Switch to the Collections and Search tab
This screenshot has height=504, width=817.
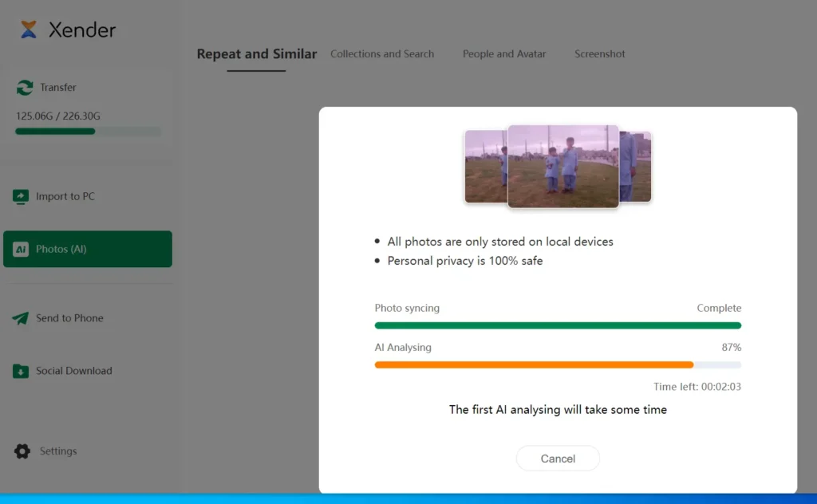click(x=382, y=53)
